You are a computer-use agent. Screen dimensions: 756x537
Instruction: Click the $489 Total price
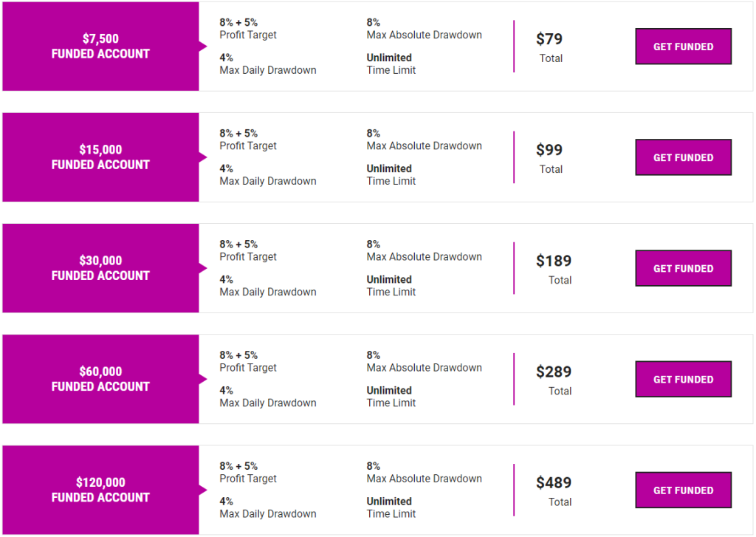(x=554, y=491)
